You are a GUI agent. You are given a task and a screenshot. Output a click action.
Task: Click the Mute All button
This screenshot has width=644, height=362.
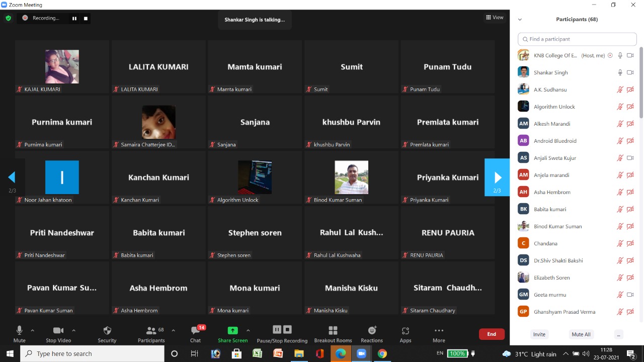581,334
